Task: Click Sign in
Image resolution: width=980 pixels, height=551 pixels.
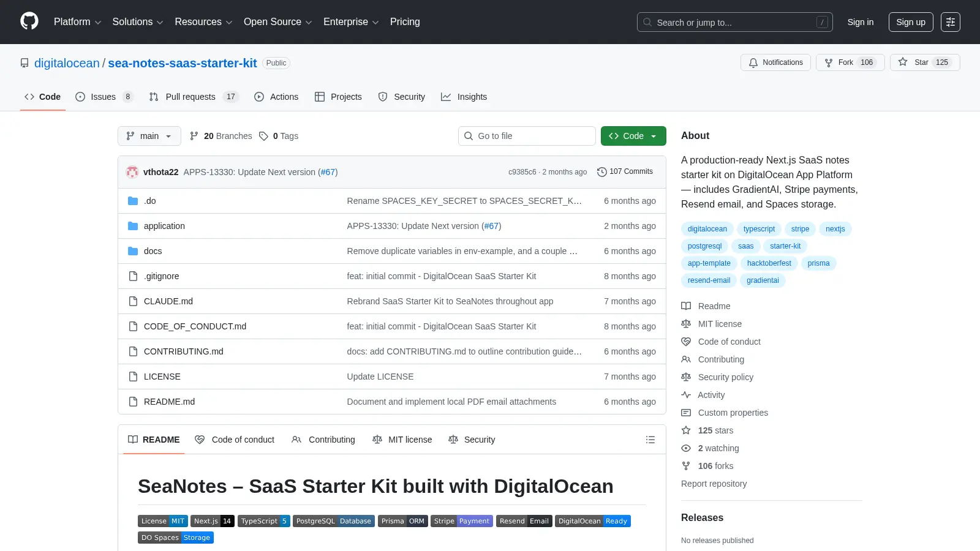Action: coord(861,22)
